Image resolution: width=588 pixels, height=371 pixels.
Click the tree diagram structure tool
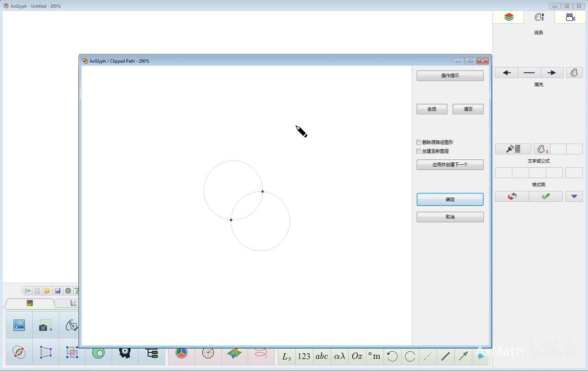(152, 353)
